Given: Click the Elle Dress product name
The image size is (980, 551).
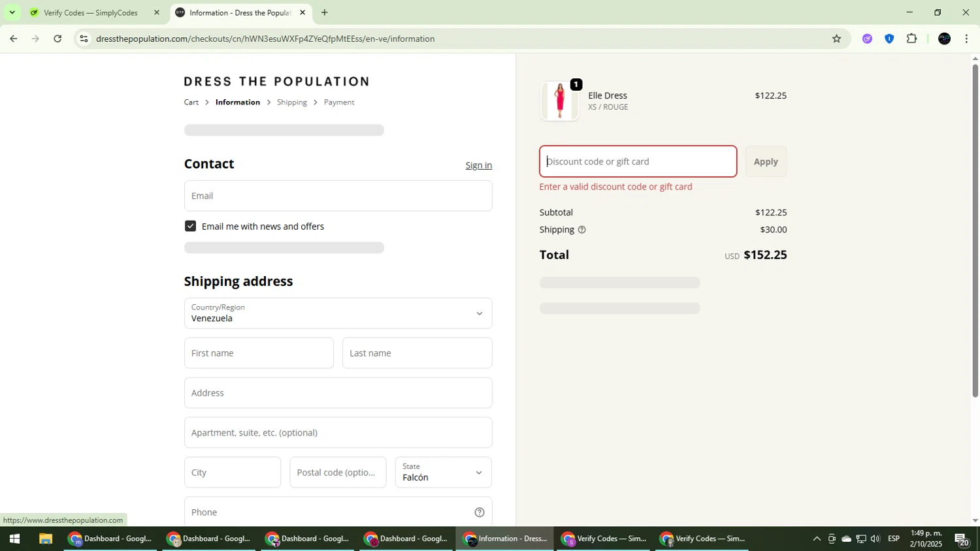Looking at the screenshot, I should tap(608, 95).
